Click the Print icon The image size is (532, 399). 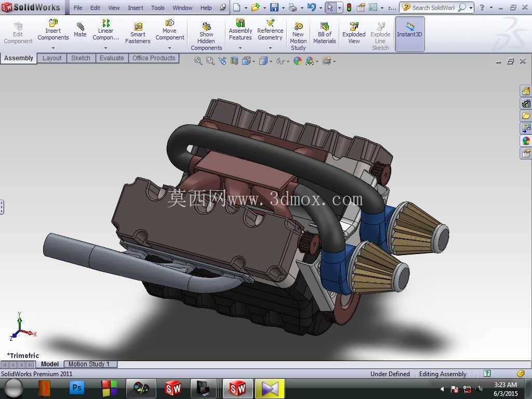click(292, 7)
